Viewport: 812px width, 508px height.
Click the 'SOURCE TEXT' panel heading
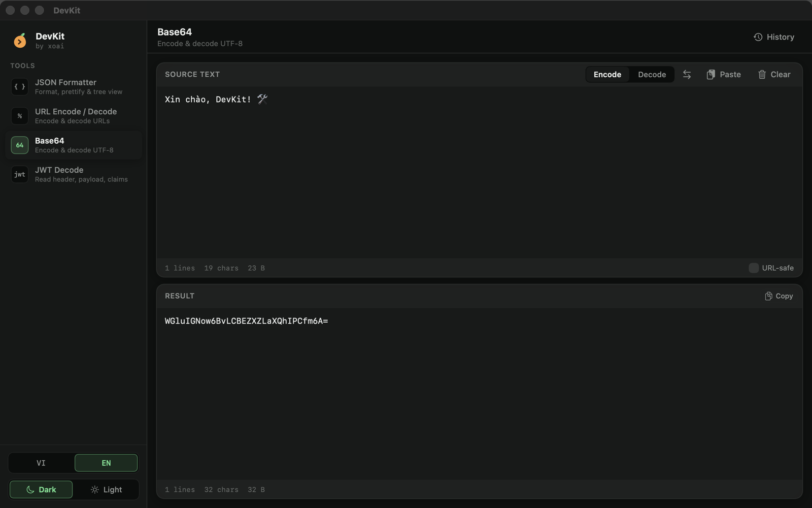(192, 75)
